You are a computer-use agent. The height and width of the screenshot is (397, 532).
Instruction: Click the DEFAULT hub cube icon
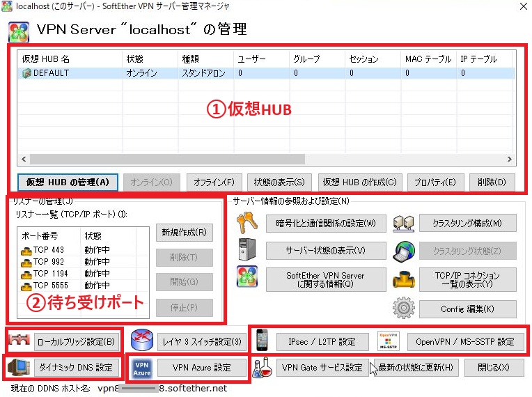tap(26, 73)
